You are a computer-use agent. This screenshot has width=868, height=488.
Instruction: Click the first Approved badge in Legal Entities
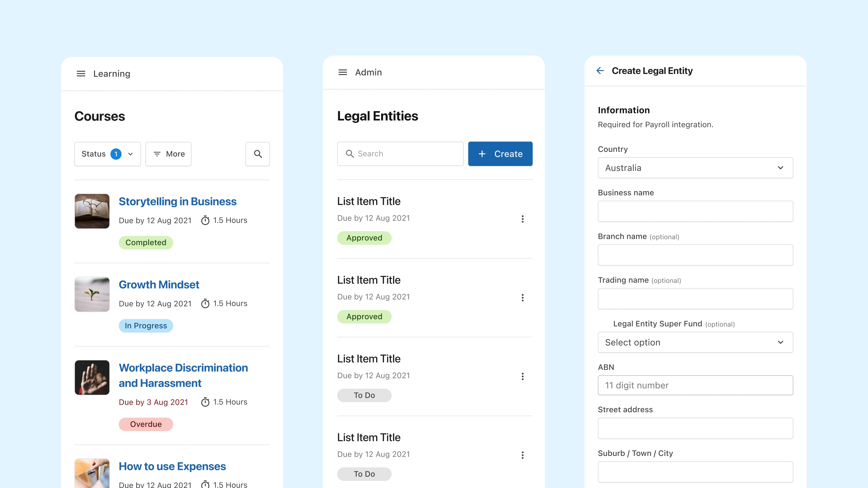click(364, 238)
